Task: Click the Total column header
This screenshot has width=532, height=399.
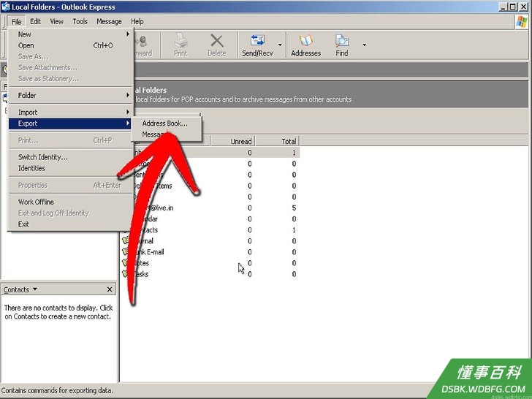Action: pyautogui.click(x=277, y=141)
